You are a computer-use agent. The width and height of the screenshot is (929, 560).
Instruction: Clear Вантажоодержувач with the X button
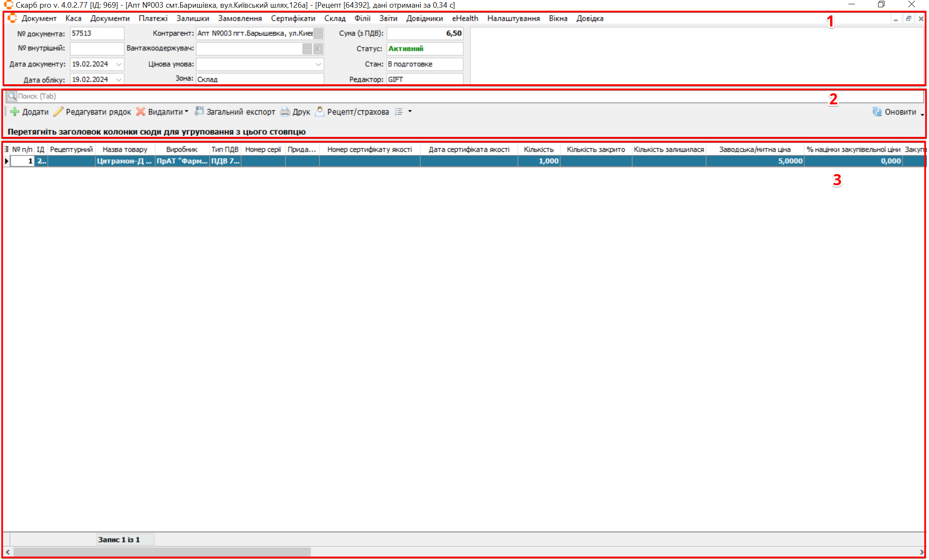click(x=318, y=49)
